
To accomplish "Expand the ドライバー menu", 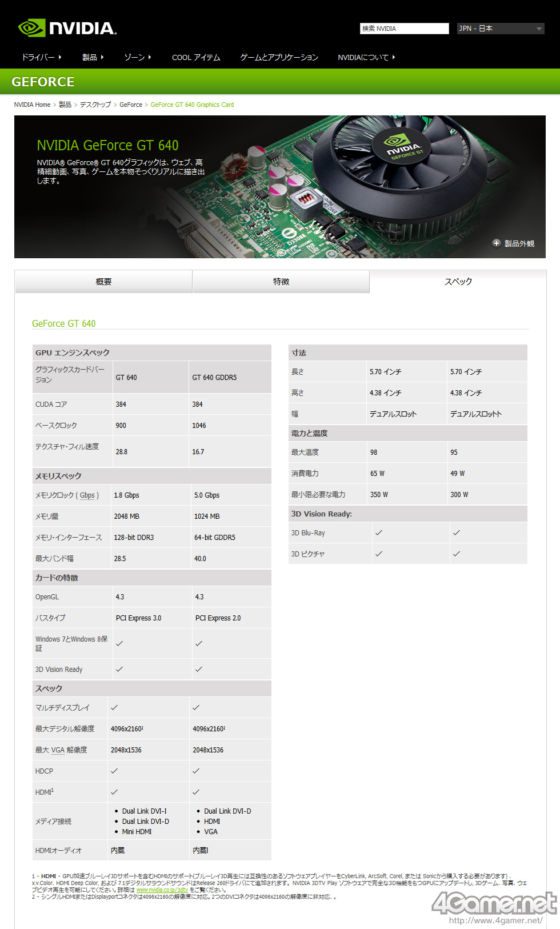I will pos(41,57).
